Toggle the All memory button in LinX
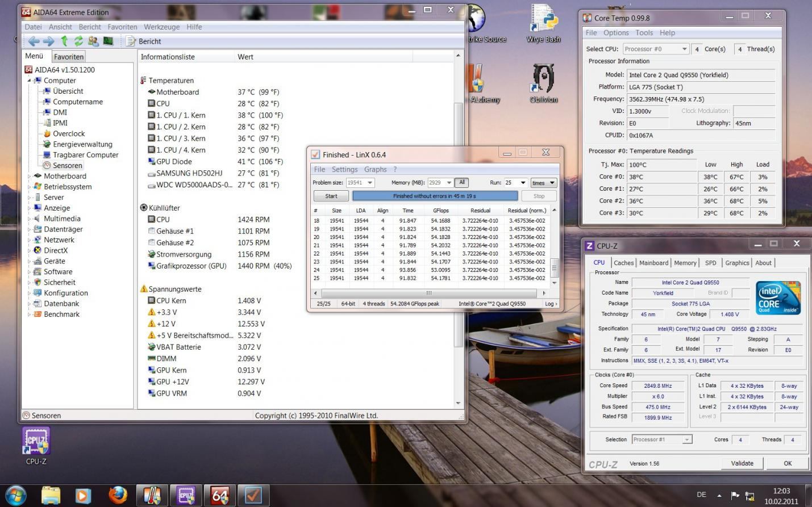 pos(462,182)
